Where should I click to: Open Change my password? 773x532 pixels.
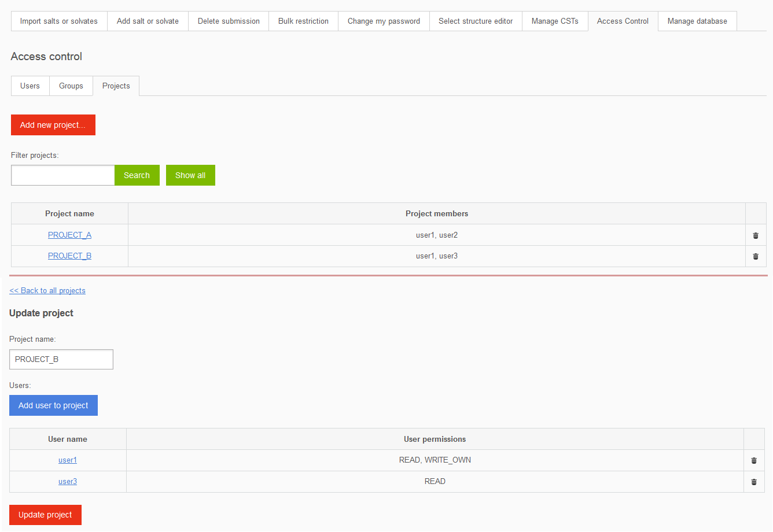click(384, 21)
